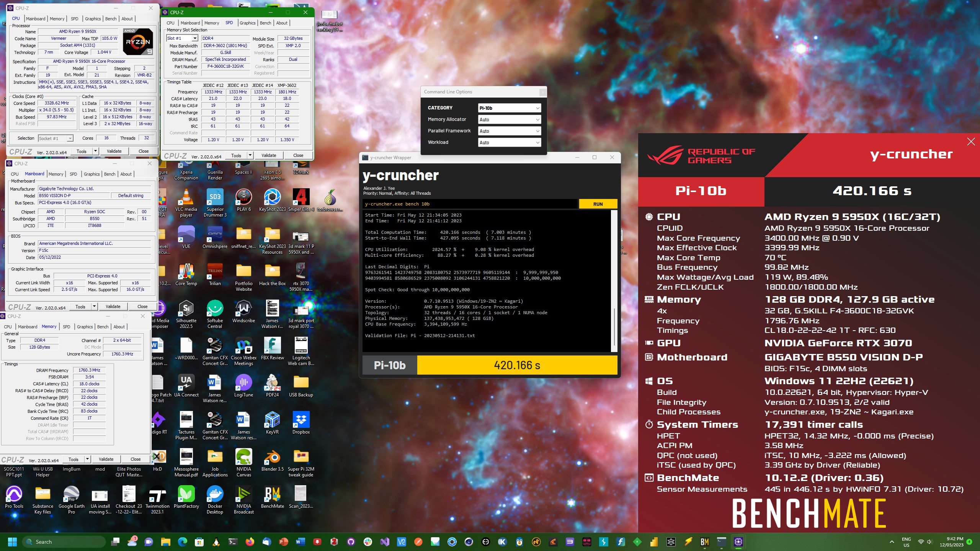Click Close in CPU-Z Memory window
The image size is (980, 551).
(x=136, y=459)
